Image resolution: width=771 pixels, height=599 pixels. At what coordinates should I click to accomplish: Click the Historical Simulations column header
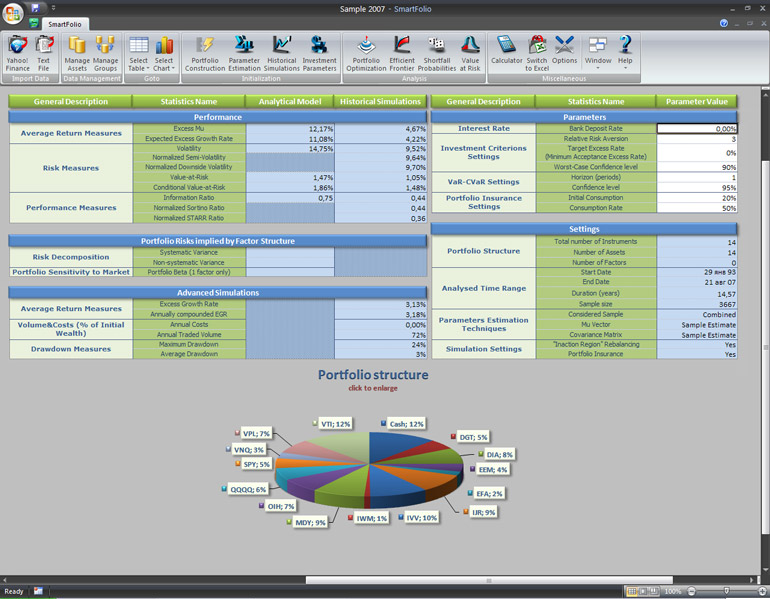(380, 101)
